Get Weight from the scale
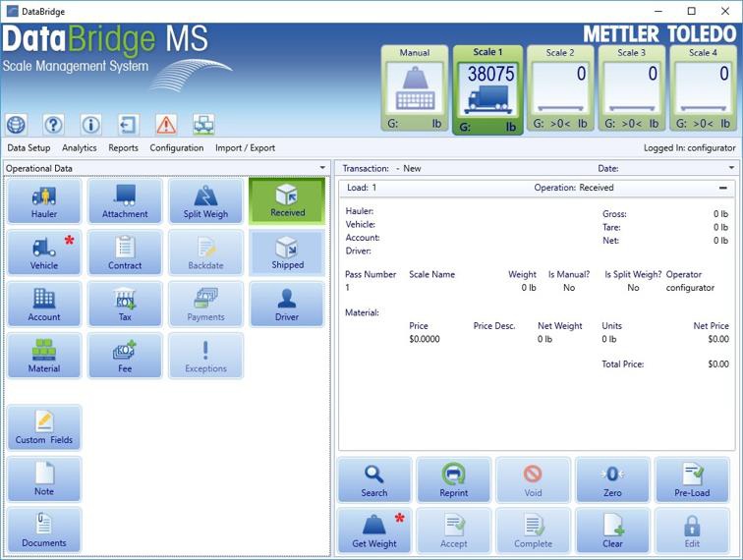The height and width of the screenshot is (560, 743). [x=374, y=531]
